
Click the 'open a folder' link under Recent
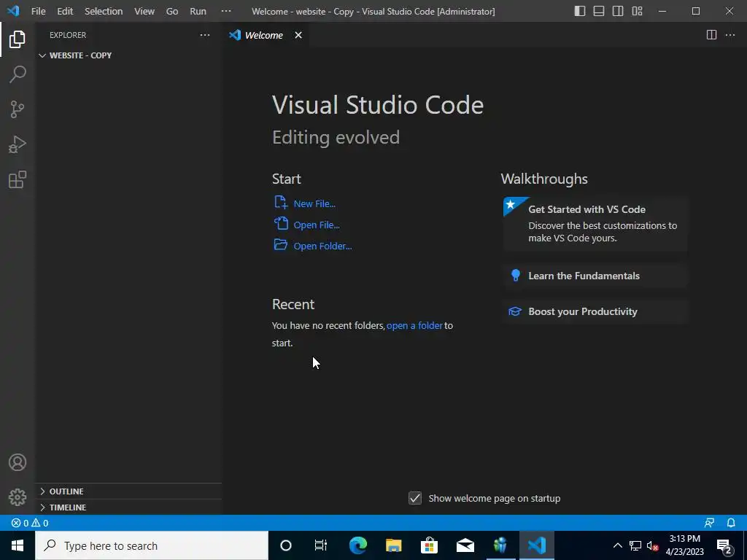click(x=414, y=326)
